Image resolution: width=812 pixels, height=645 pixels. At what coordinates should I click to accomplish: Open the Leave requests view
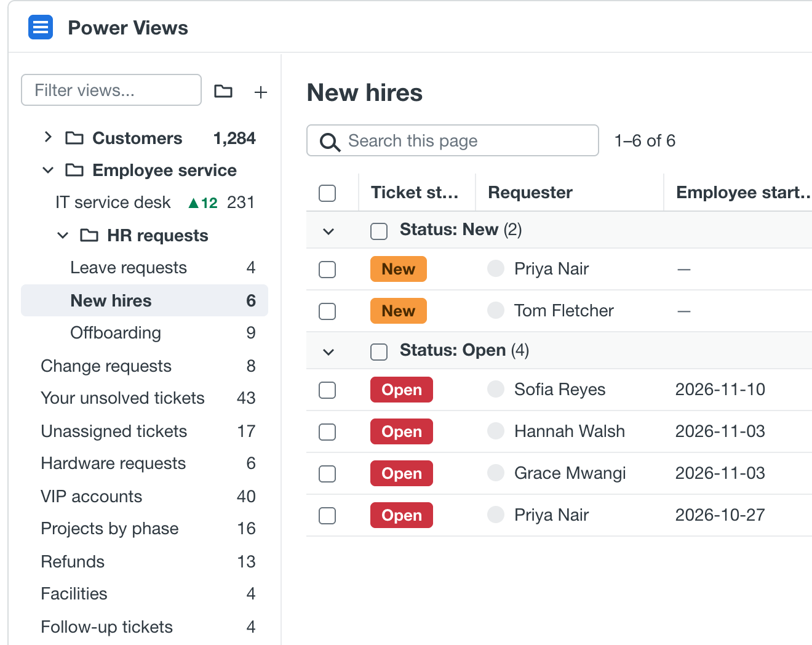145,268
